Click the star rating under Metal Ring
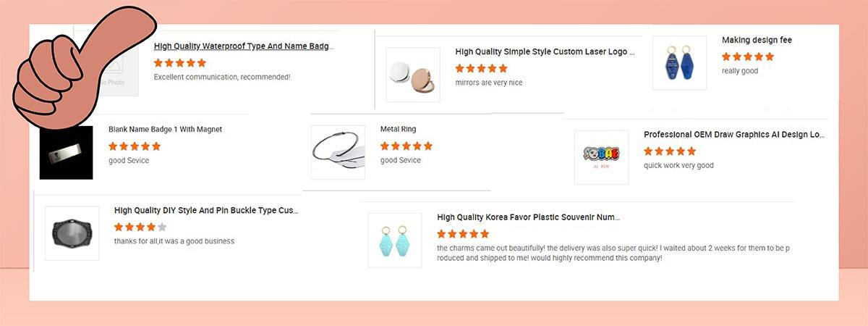 tap(407, 146)
